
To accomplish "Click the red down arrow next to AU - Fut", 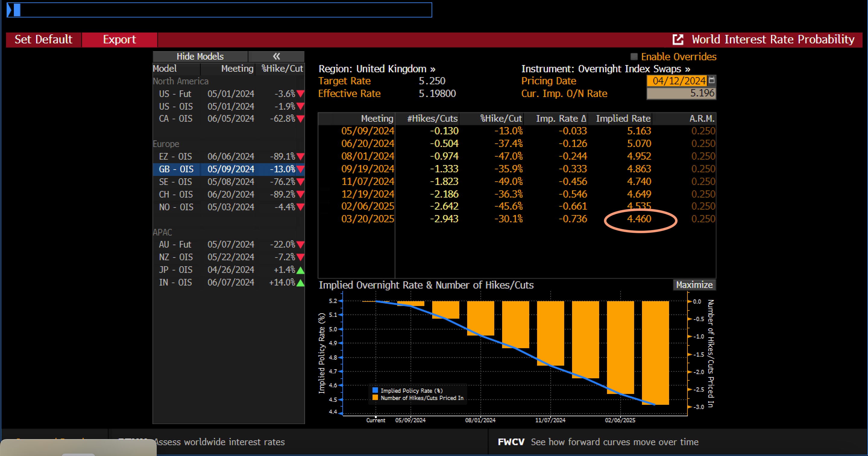I will click(300, 245).
